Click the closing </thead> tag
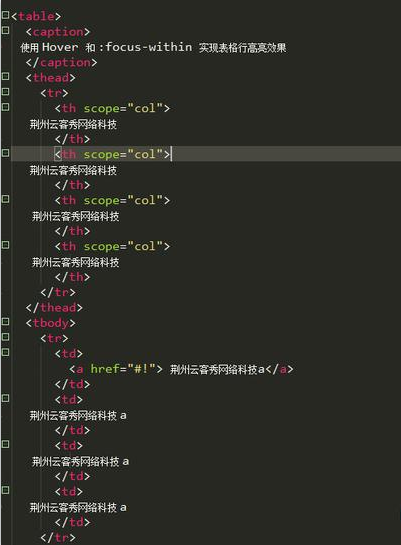401x545 pixels. point(54,307)
